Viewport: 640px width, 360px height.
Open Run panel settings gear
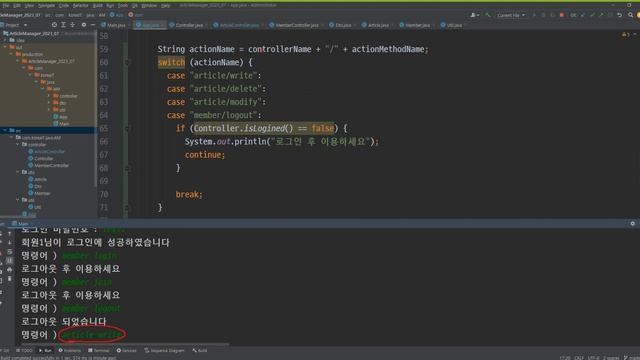[x=633, y=224]
